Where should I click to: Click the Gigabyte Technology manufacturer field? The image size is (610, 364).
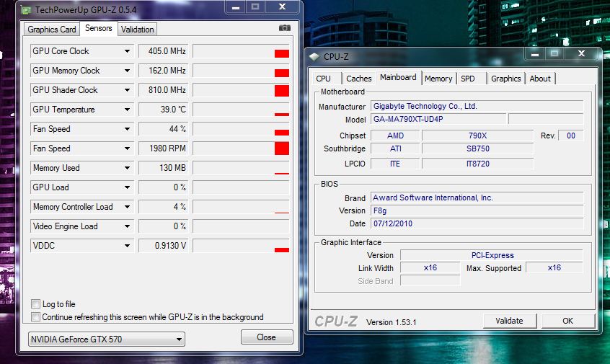click(477, 106)
